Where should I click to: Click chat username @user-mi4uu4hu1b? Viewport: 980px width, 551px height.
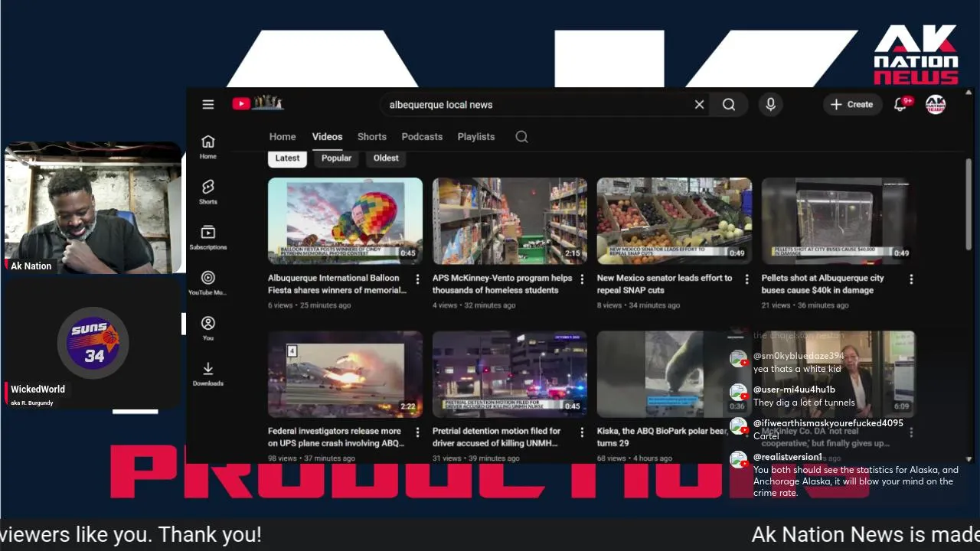[x=794, y=390]
